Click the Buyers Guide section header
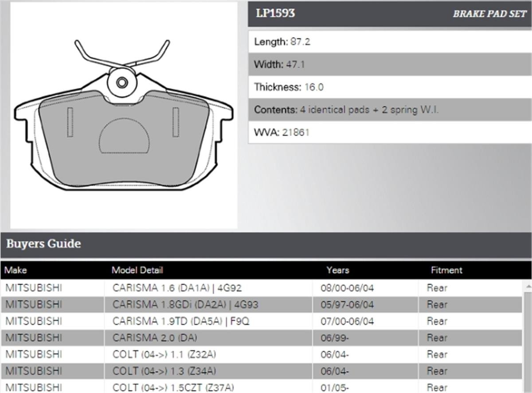The width and height of the screenshot is (532, 393). point(266,244)
